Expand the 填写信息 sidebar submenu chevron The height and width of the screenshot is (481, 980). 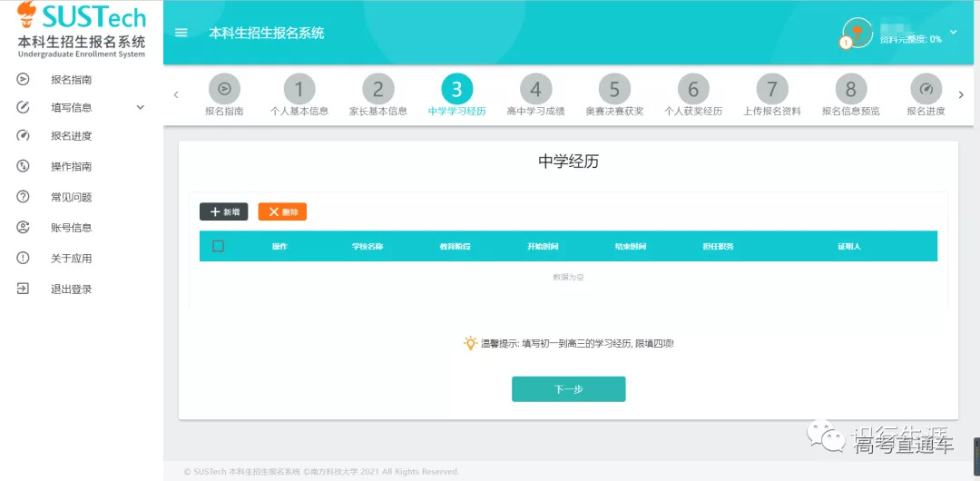tap(140, 108)
